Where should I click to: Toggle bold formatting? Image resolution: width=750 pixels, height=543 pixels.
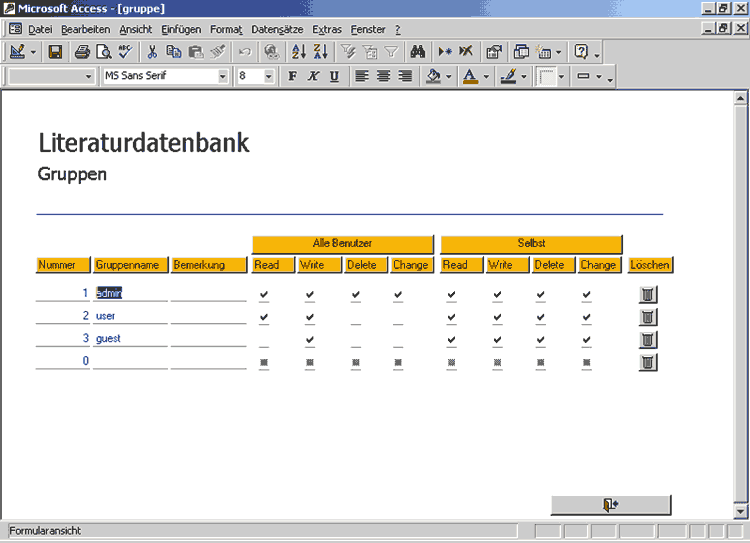point(292,76)
